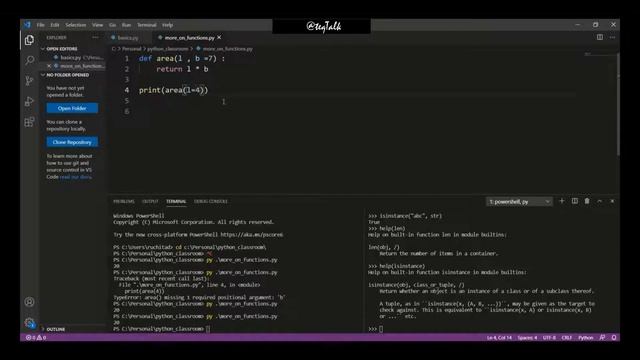Open the Accounts menu icon

pyautogui.click(x=29, y=302)
